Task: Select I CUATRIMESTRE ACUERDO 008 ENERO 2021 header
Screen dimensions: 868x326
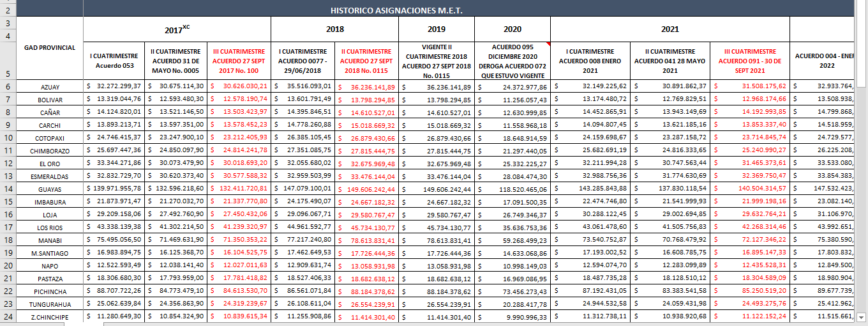Action: [x=590, y=61]
